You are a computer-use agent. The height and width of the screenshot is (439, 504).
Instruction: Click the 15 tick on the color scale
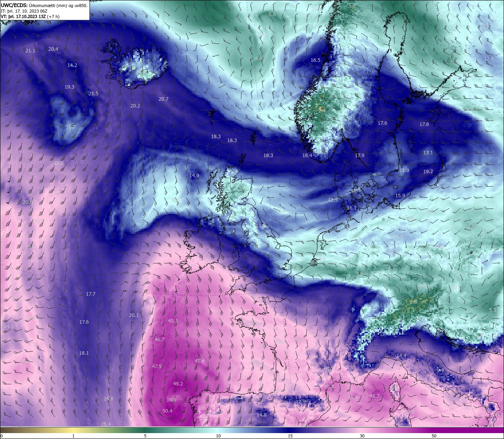click(x=290, y=436)
